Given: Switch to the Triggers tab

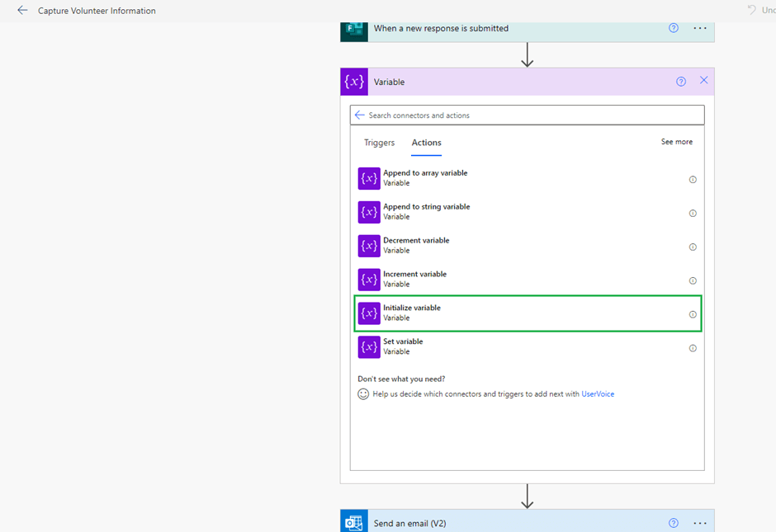Looking at the screenshot, I should pyautogui.click(x=379, y=143).
